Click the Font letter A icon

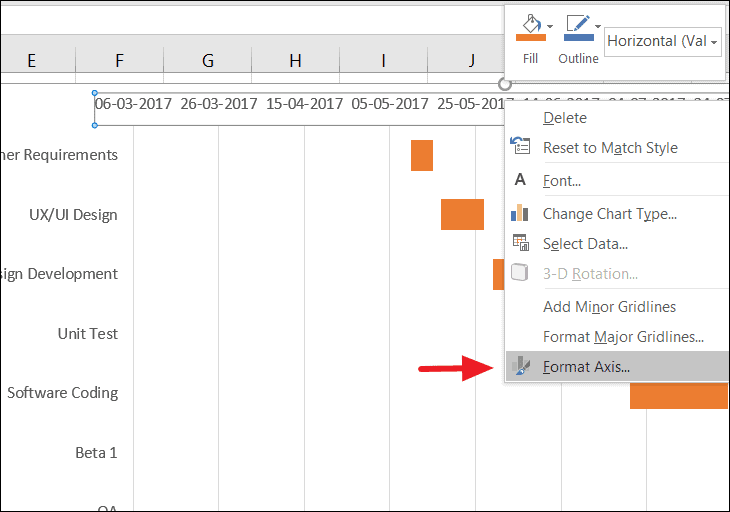click(x=520, y=179)
